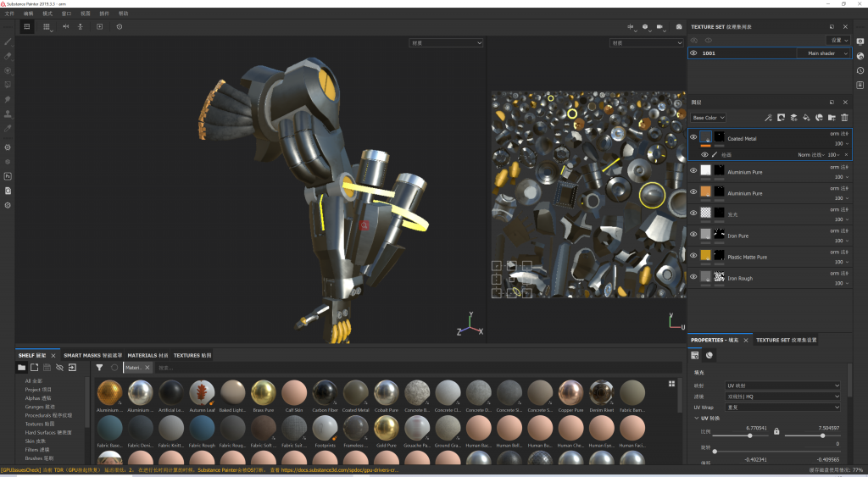
Task: Open the Main shader dropdown
Action: [x=823, y=53]
